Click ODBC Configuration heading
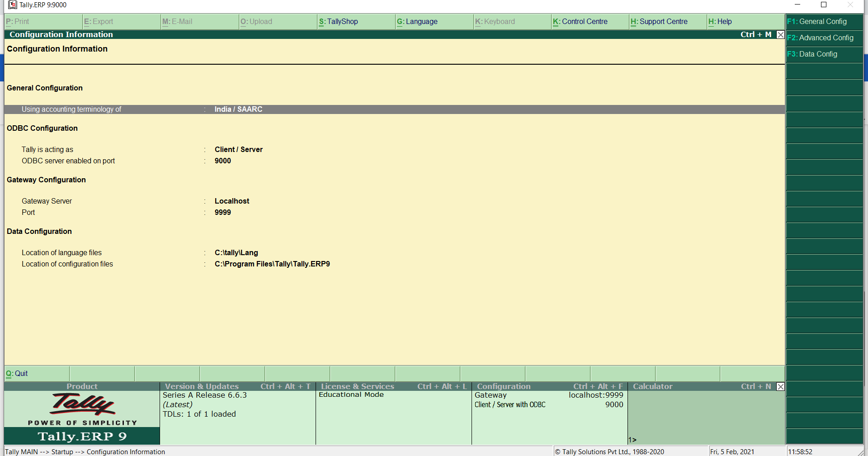The height and width of the screenshot is (456, 868). point(42,128)
